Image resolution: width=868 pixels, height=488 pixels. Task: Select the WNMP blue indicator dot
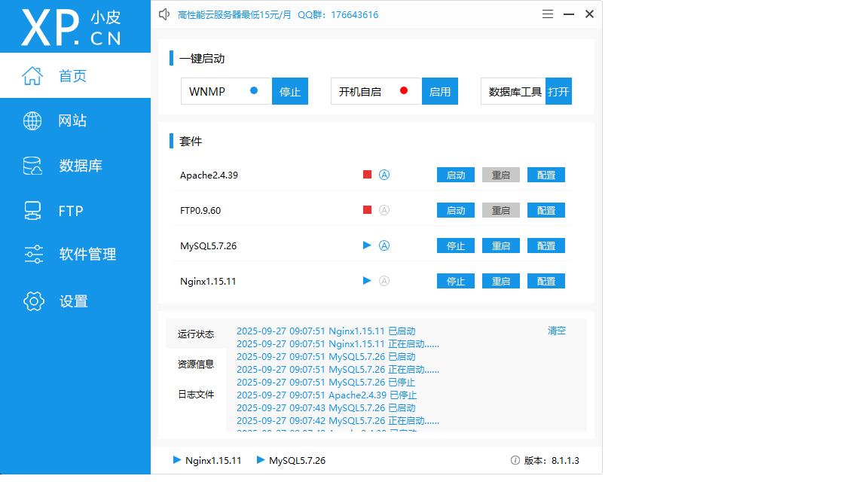tap(254, 90)
